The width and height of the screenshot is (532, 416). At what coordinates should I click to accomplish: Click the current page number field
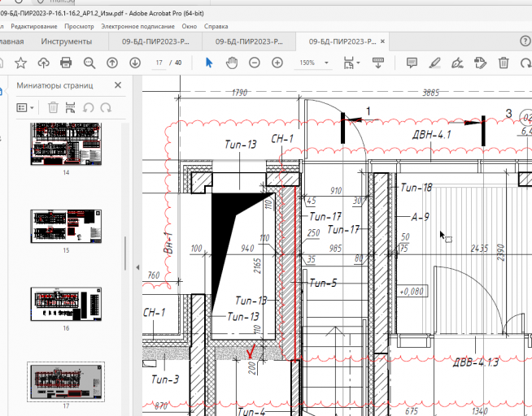tap(159, 63)
